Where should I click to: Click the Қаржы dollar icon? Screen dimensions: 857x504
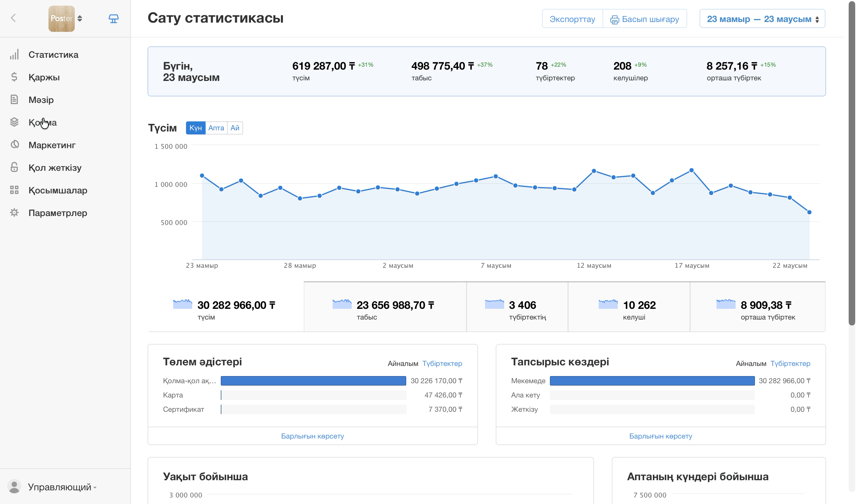[x=14, y=77]
